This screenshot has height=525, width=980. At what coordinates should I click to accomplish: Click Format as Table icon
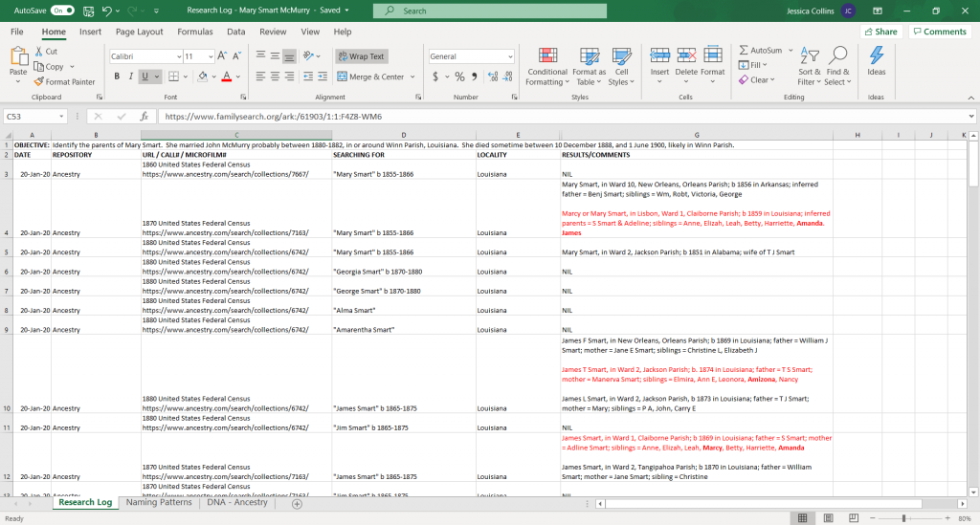point(589,66)
